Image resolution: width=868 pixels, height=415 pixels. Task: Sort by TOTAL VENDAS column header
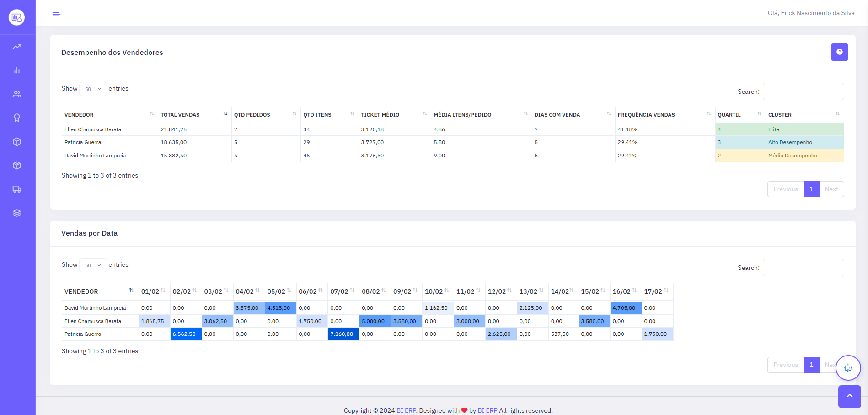(x=194, y=115)
